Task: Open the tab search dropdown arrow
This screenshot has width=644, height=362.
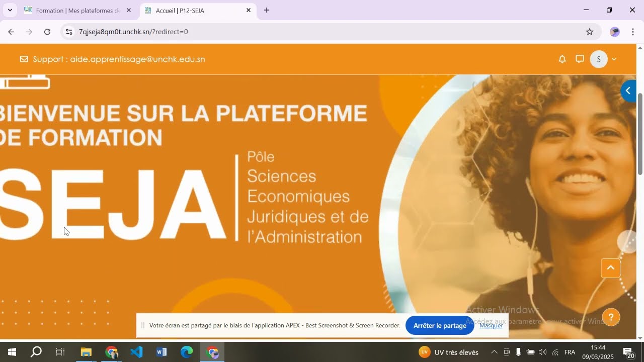Action: click(10, 10)
